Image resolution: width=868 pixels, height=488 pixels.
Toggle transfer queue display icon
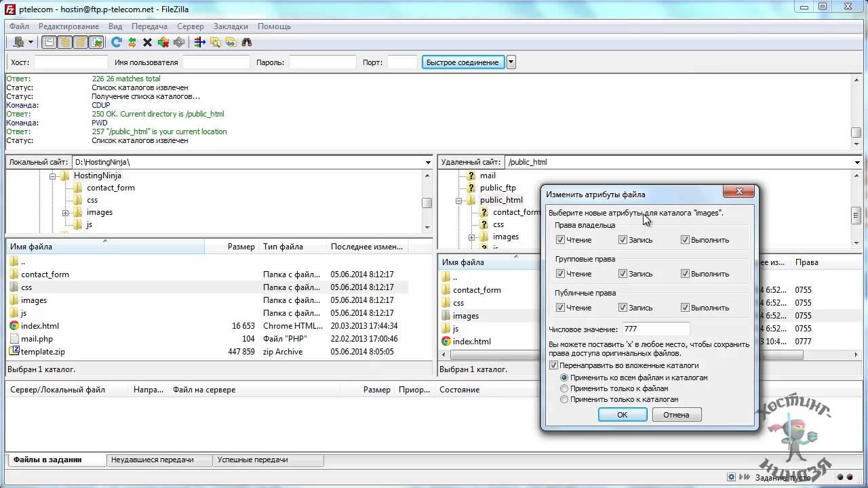tap(96, 42)
